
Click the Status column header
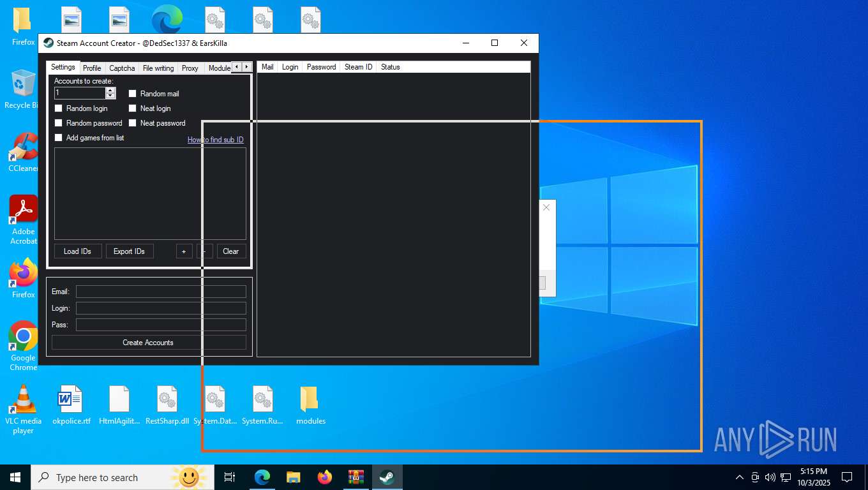tap(391, 67)
